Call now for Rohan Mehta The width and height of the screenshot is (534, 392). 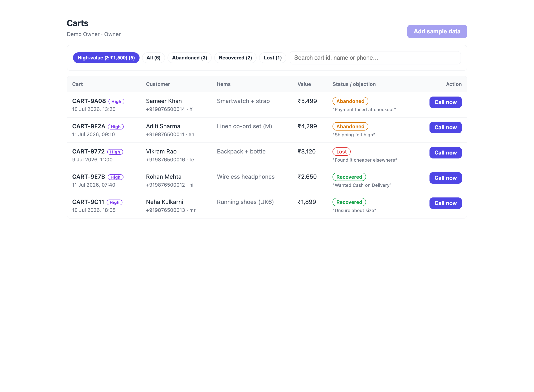pyautogui.click(x=446, y=178)
